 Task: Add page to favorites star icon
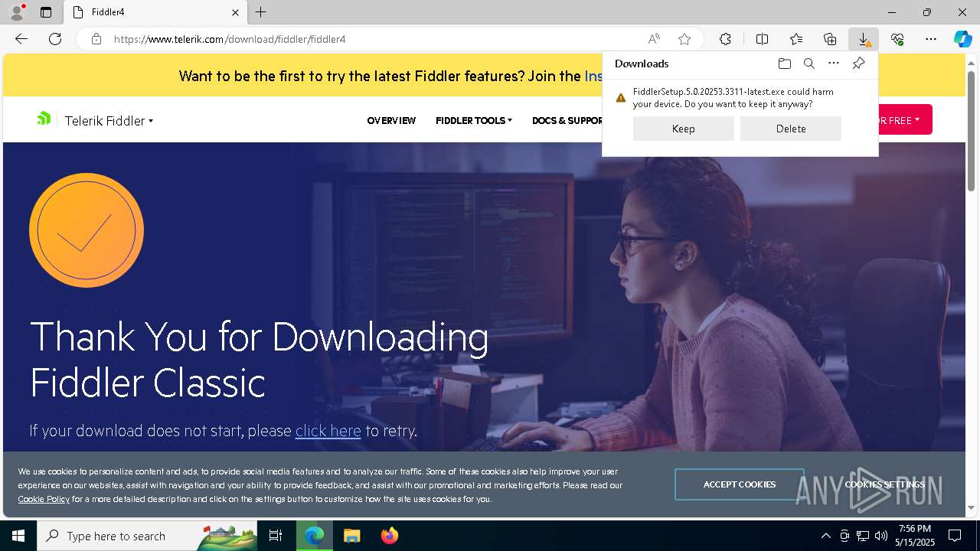click(684, 39)
